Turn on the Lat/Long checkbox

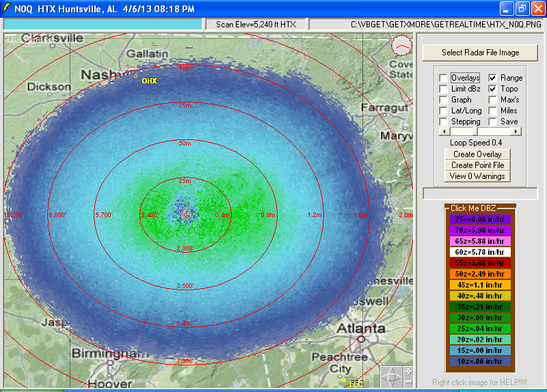pos(443,111)
